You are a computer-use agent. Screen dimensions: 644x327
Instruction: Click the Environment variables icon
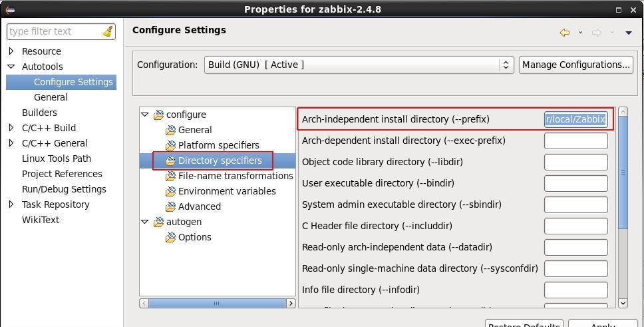(170, 191)
